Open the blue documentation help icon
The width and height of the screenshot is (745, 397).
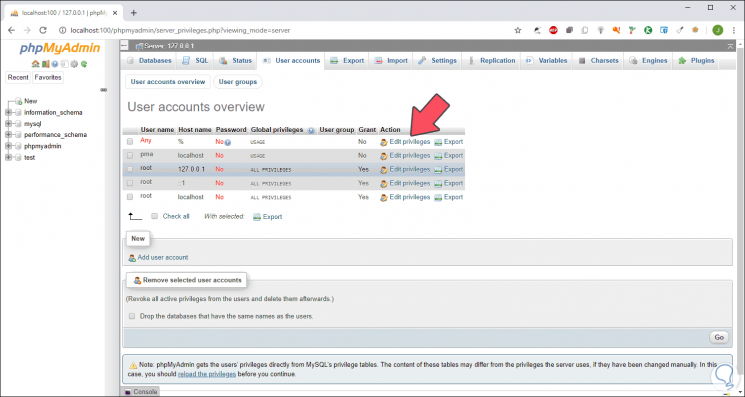pyautogui.click(x=55, y=64)
